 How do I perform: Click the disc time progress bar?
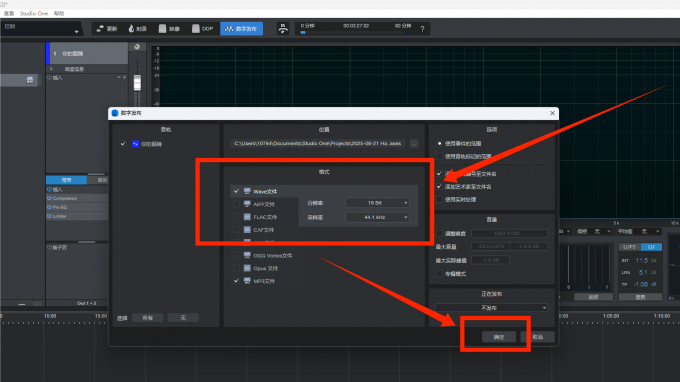pos(356,32)
